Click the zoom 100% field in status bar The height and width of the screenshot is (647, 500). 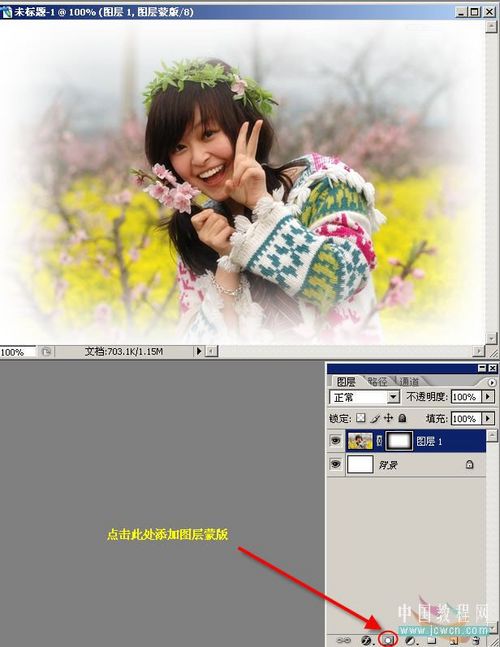tap(17, 352)
